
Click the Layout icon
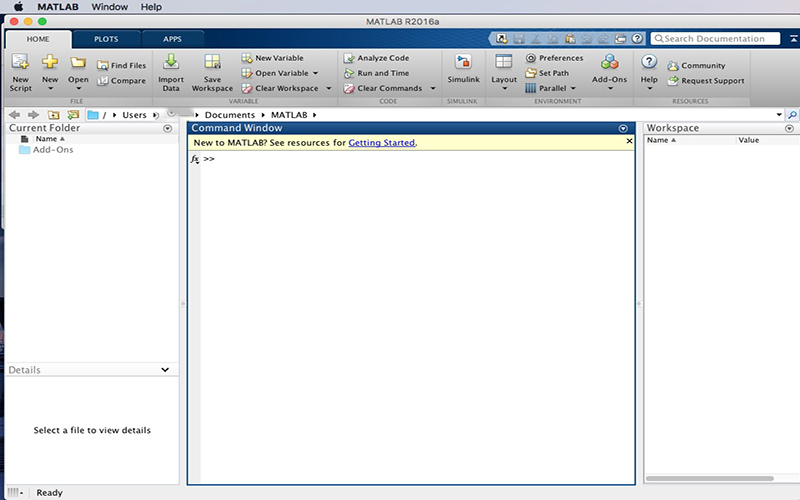(x=504, y=62)
